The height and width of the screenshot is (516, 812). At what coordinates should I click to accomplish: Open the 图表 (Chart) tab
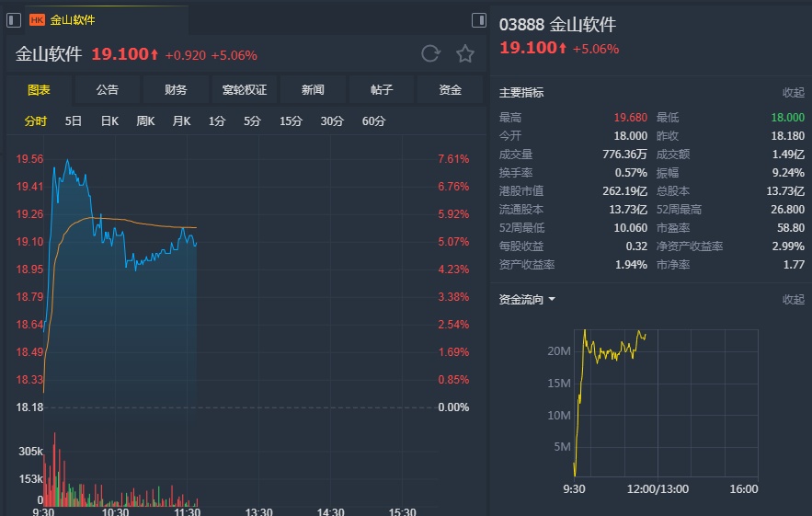pos(39,89)
